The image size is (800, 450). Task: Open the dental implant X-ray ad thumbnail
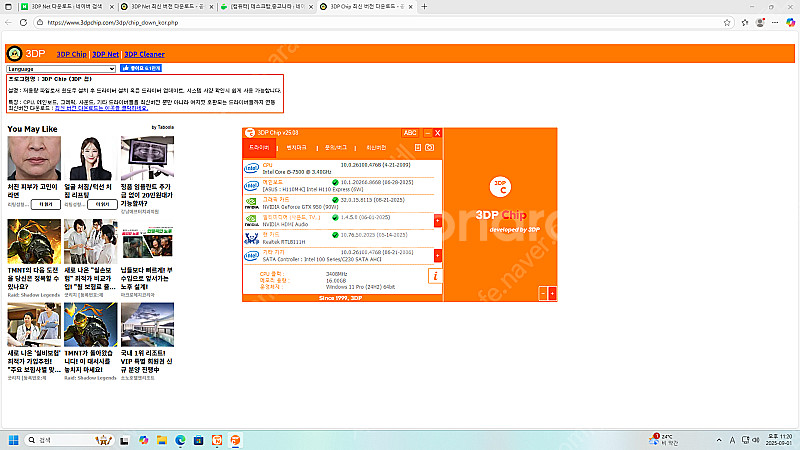[147, 158]
